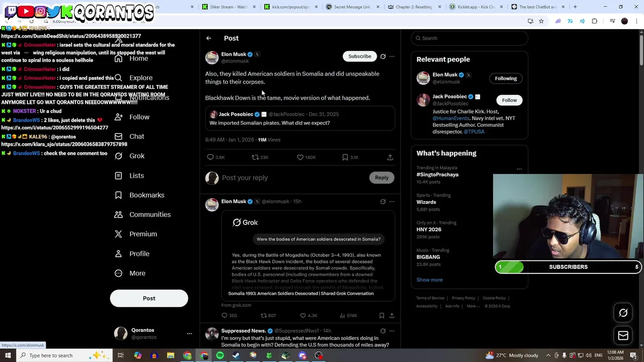
Task: Click Show more under What's happening
Action: (430, 280)
